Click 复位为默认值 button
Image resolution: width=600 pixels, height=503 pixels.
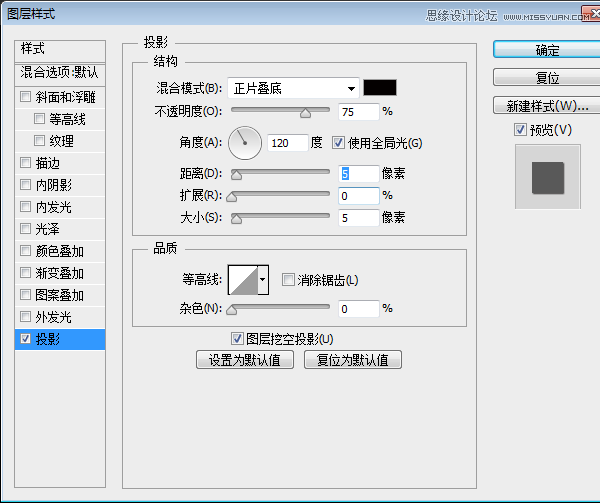pyautogui.click(x=353, y=360)
